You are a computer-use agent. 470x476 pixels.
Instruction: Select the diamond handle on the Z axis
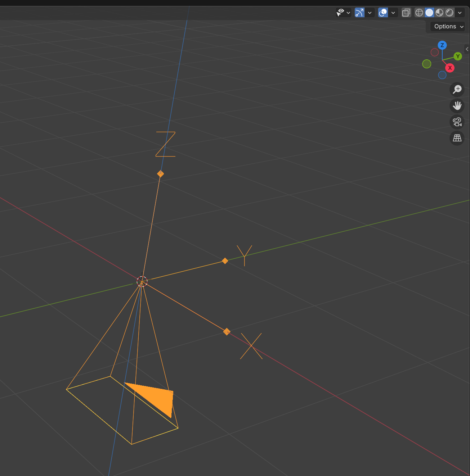click(160, 174)
